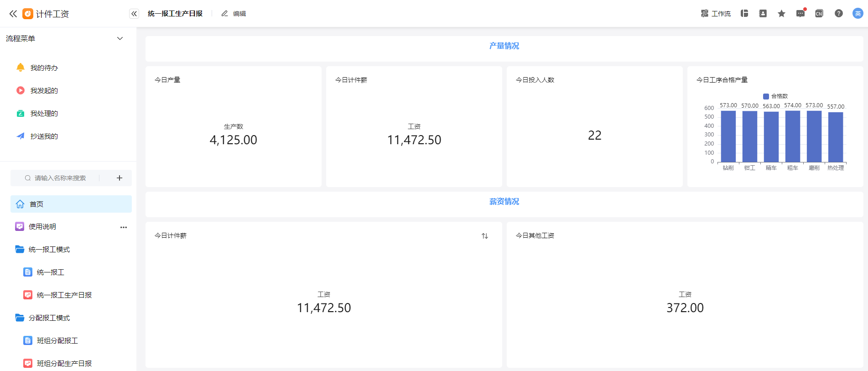Click the purple icon for 使用说明
The height and width of the screenshot is (371, 868).
click(x=20, y=226)
